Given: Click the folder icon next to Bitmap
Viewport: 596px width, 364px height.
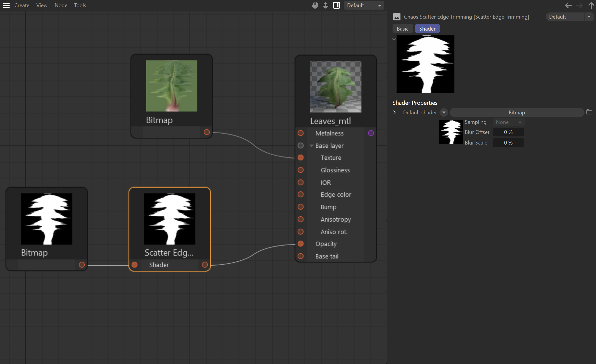Looking at the screenshot, I should tap(589, 112).
